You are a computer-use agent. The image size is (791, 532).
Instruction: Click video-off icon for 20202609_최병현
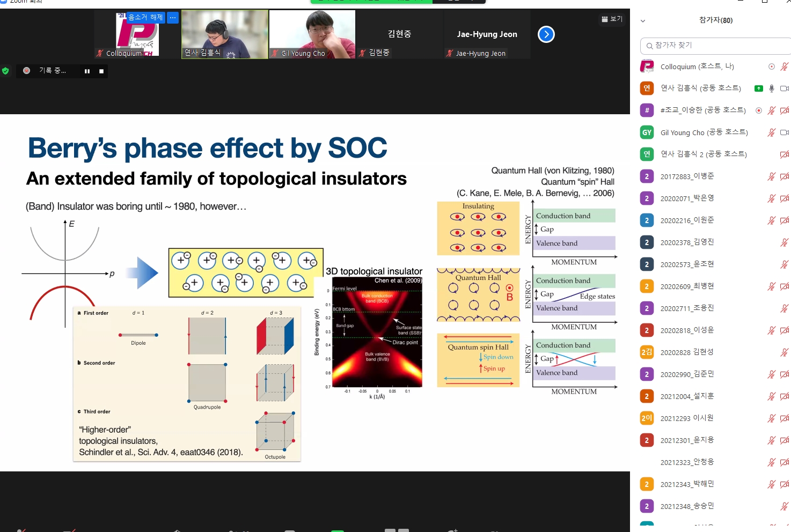[x=784, y=286]
